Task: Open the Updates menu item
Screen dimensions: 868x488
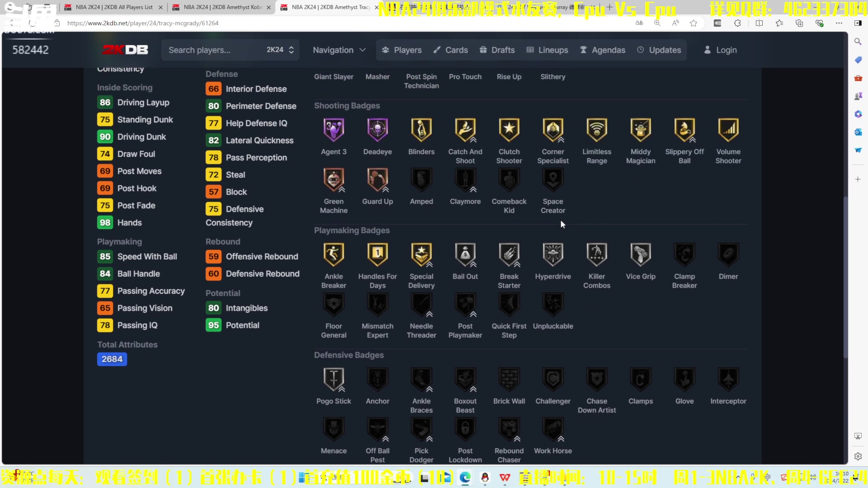Action: (x=659, y=50)
